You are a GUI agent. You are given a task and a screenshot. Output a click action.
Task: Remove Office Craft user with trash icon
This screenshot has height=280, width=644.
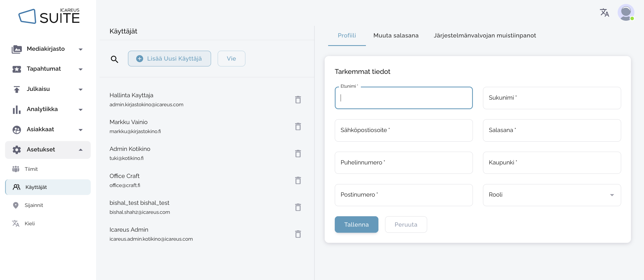click(x=298, y=181)
